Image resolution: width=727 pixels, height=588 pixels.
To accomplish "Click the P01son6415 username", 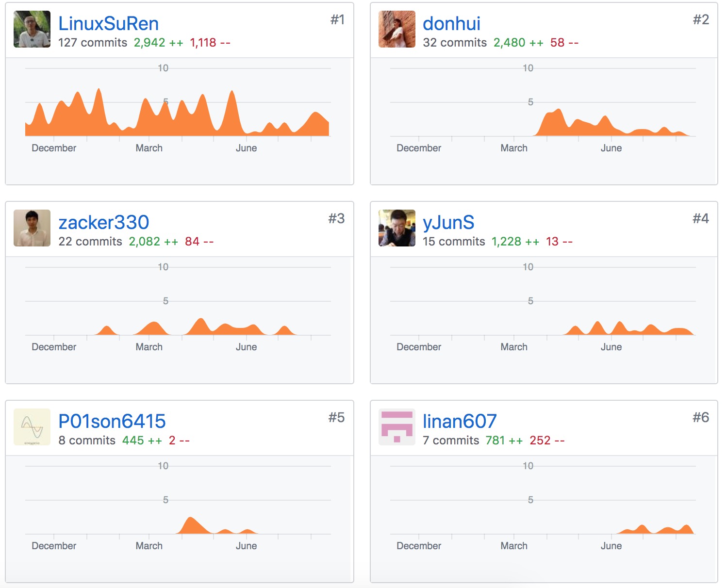I will click(x=112, y=421).
